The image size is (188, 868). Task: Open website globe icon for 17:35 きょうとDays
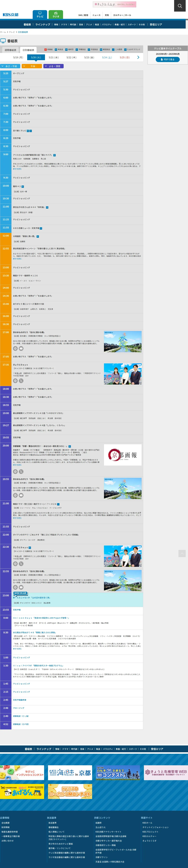(x=15, y=381)
